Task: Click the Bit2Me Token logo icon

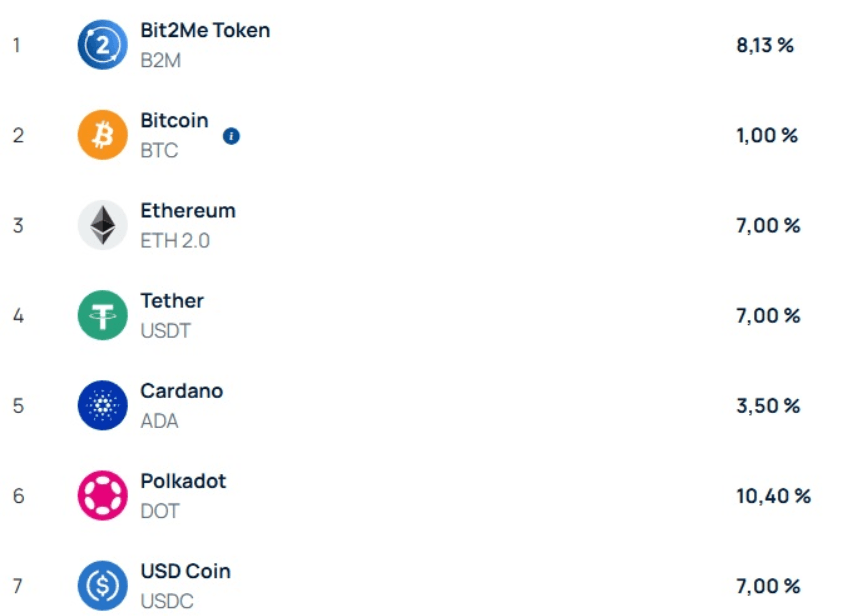Action: pos(102,45)
